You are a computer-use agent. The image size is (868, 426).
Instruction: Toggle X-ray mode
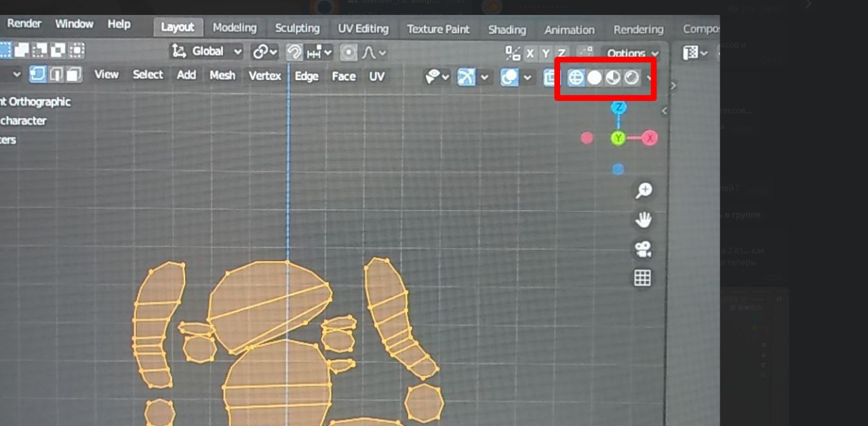550,77
